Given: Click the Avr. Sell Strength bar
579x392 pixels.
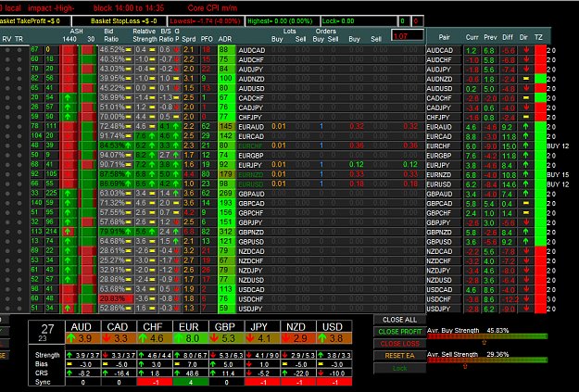Looking at the screenshot, I should pos(487,360).
